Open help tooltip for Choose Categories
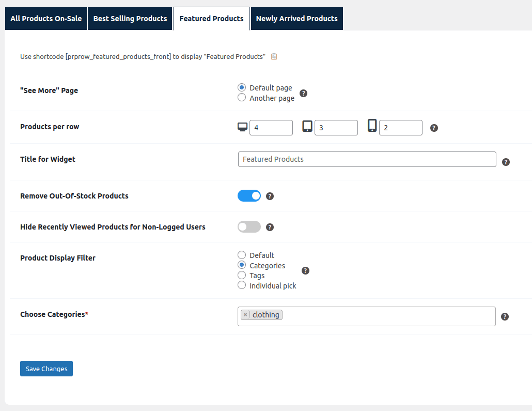Viewport: 532px width, 411px height. 505,316
